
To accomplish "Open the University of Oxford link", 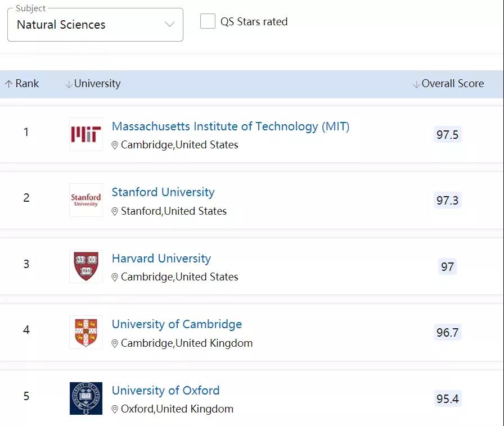I will pos(165,391).
